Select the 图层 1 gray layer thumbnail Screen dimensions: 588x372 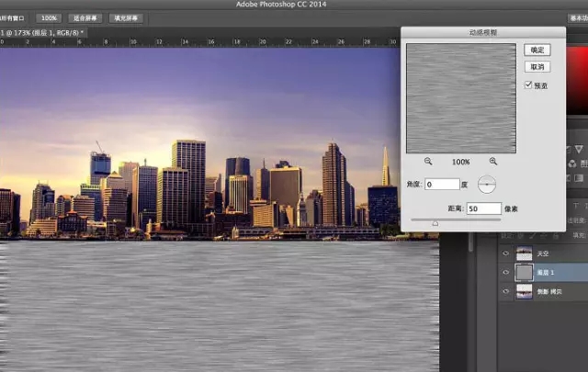(x=526, y=272)
